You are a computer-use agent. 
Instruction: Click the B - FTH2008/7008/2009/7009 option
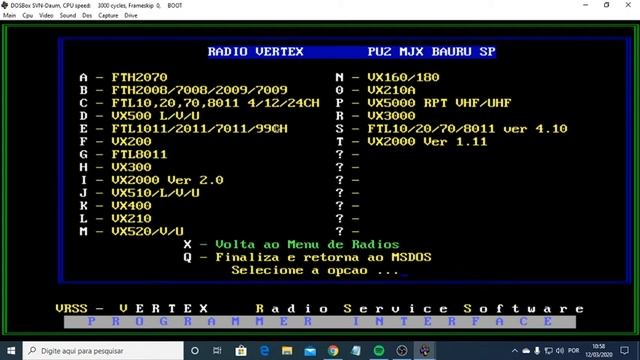tap(183, 90)
